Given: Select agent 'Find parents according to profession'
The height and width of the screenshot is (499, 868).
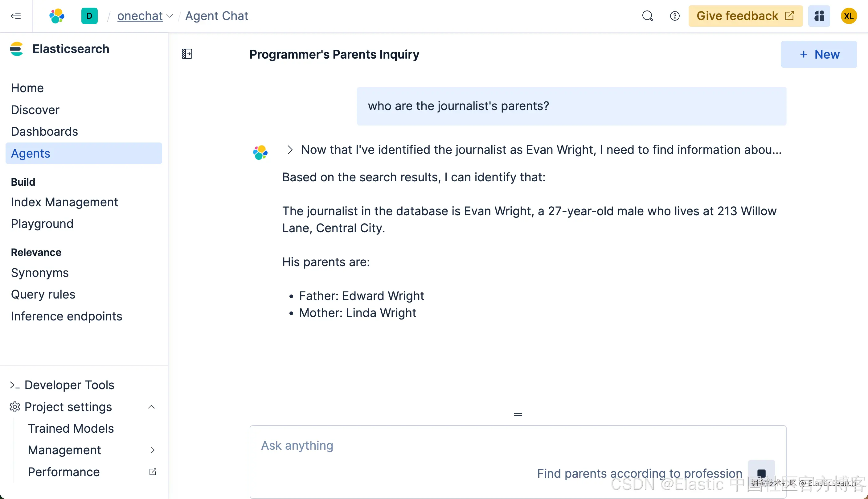Looking at the screenshot, I should pos(640,473).
